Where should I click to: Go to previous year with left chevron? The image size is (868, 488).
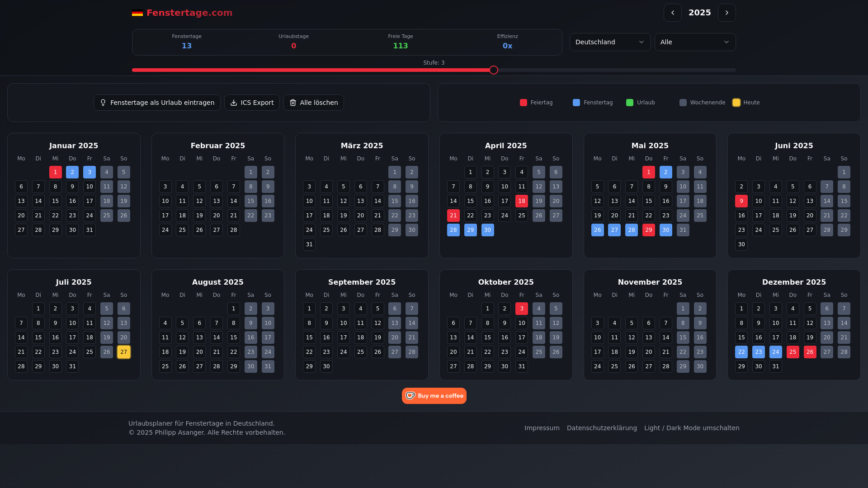pos(672,13)
